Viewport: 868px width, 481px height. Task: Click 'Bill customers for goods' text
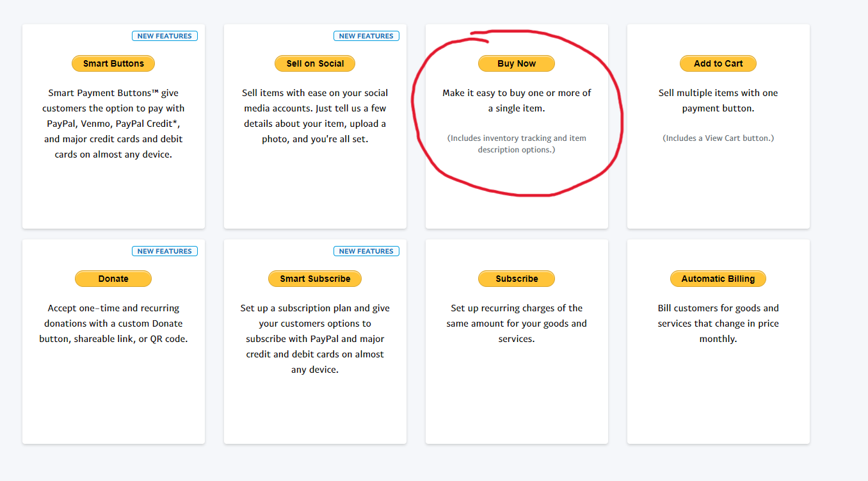coord(718,323)
